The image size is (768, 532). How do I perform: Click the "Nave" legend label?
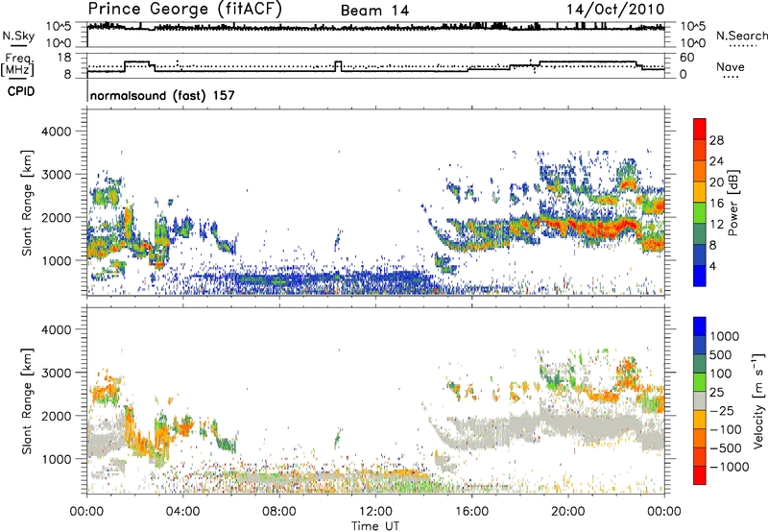[x=731, y=66]
